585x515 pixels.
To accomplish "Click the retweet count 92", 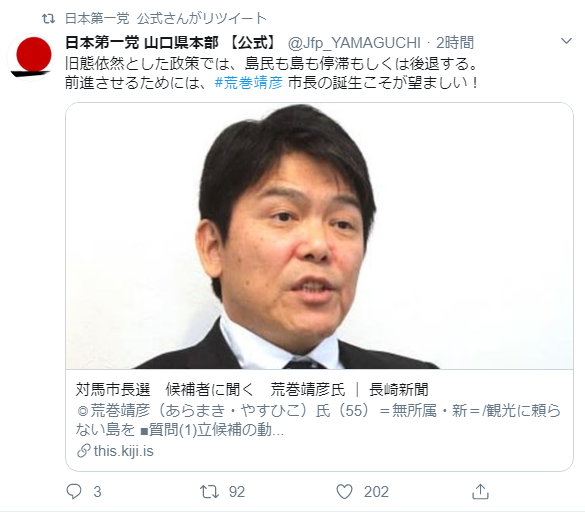I will (237, 492).
